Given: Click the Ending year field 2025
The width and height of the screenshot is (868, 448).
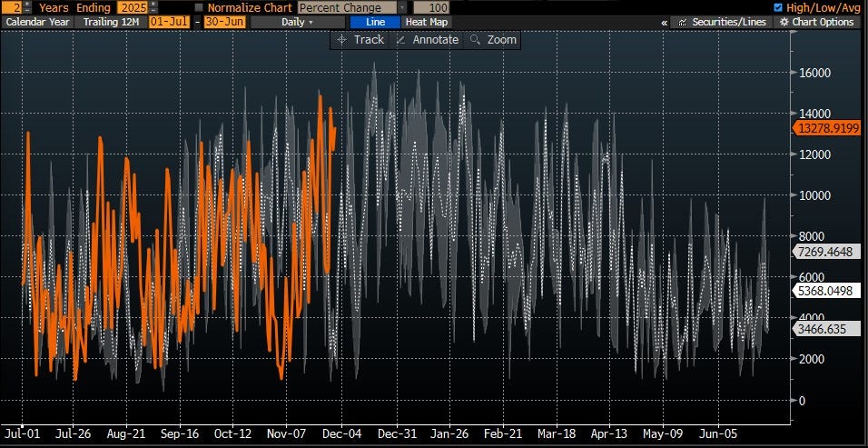Looking at the screenshot, I should [x=132, y=8].
